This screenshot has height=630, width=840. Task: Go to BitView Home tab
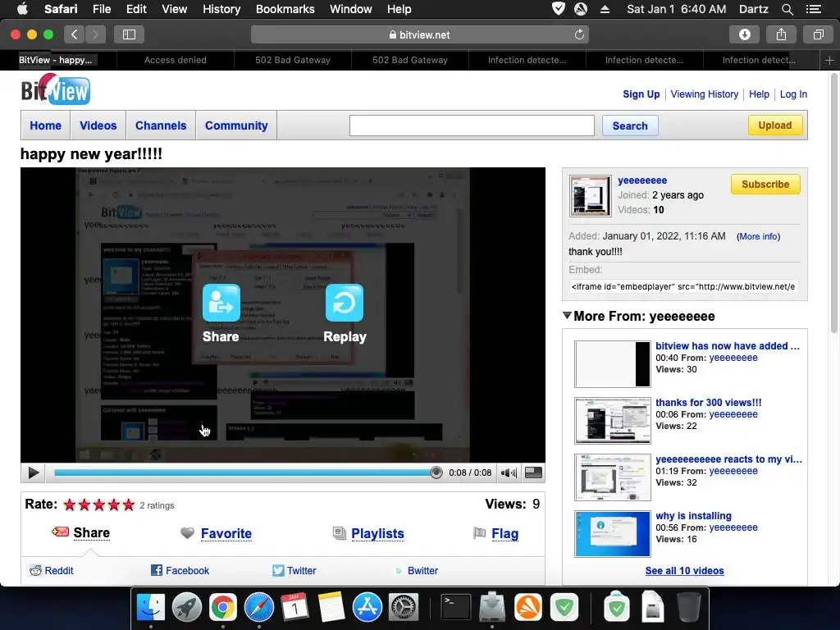[46, 126]
